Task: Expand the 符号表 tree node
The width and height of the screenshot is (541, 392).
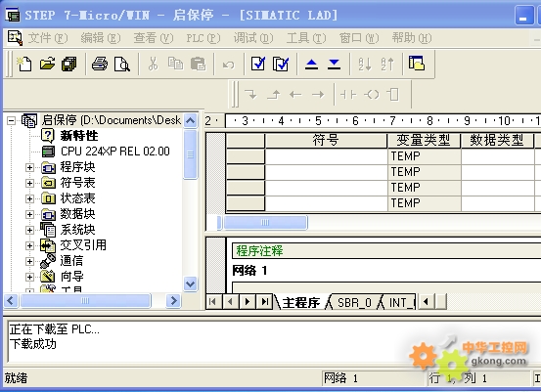Action: pos(29,183)
